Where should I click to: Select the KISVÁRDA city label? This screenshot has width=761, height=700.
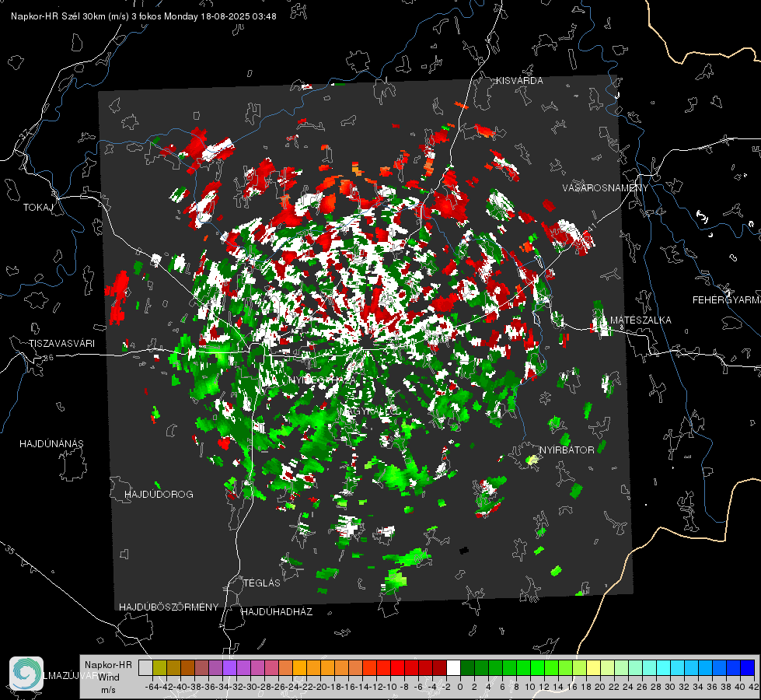[x=519, y=81]
